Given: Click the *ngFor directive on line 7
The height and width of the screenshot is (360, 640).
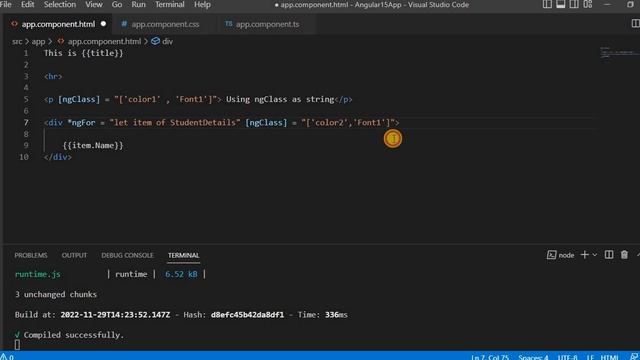Looking at the screenshot, I should click(81, 122).
